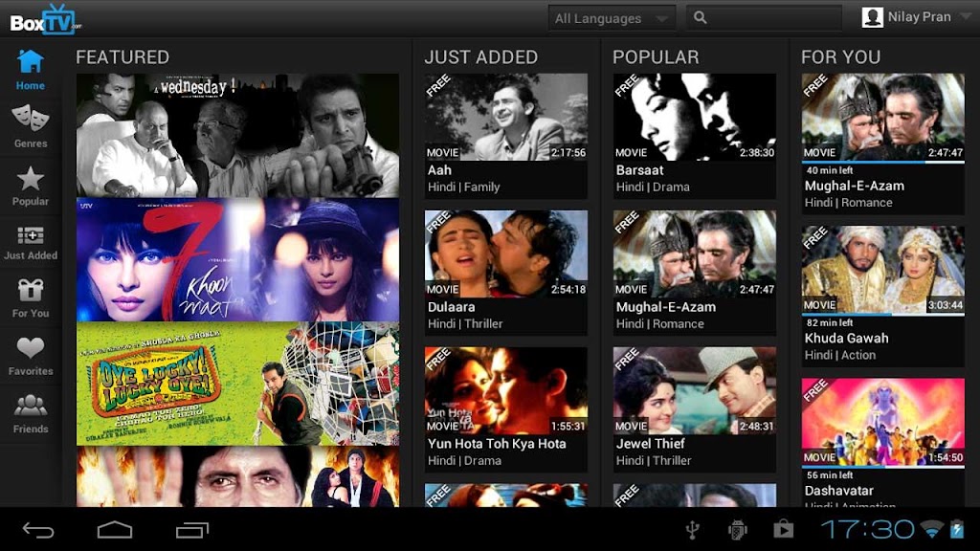Click the '82 min left' label
Viewport: 980px width, 551px height.
coord(830,323)
